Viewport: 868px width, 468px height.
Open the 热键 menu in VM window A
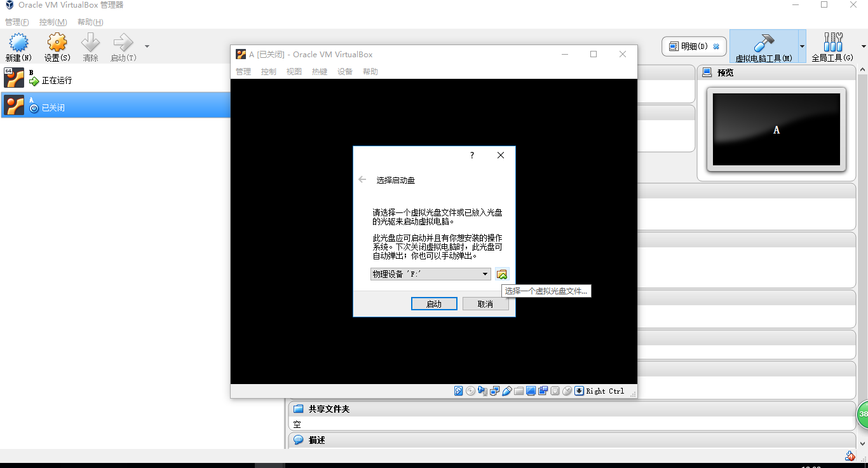pos(320,72)
